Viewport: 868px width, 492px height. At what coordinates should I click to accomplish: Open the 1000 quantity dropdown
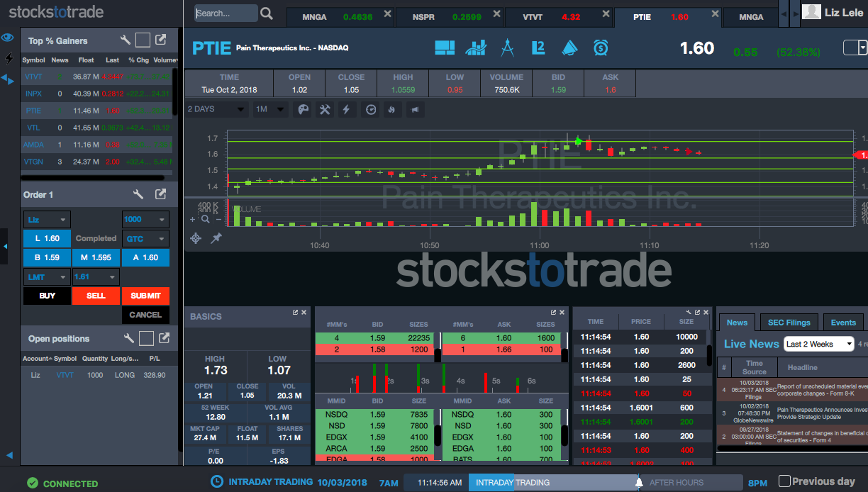(x=145, y=220)
